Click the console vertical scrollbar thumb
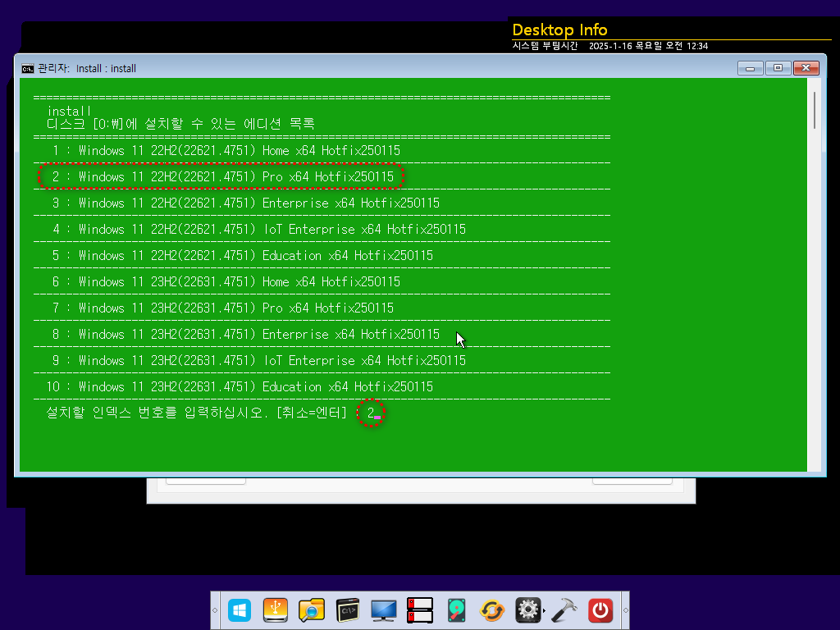Viewport: 840px width, 630px height. point(815,110)
